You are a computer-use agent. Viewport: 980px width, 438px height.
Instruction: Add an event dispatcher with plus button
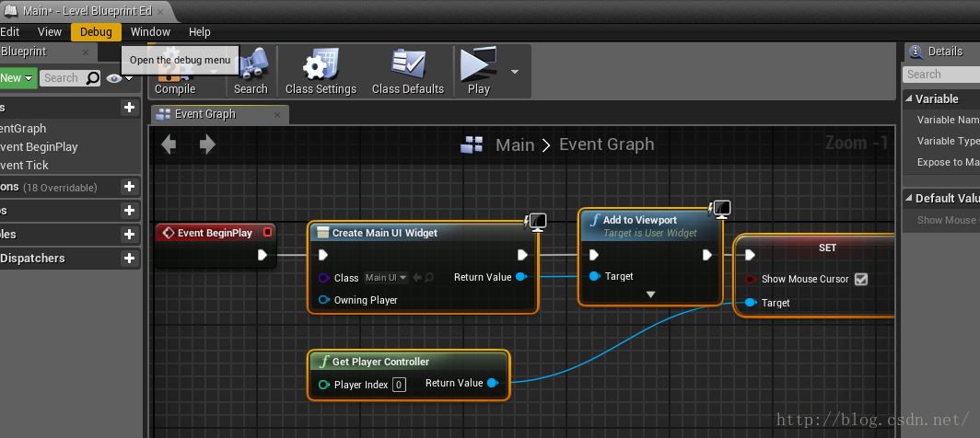[129, 258]
